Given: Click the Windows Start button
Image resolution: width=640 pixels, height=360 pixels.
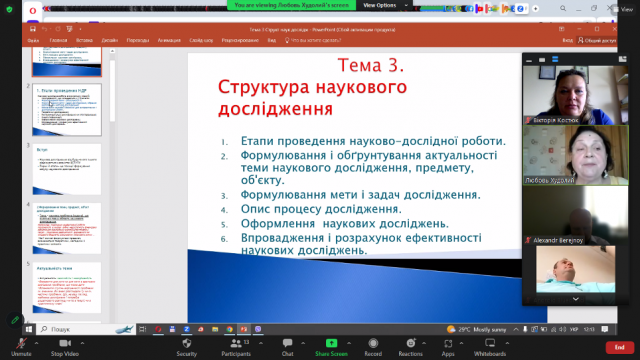Looking at the screenshot, I should [29, 329].
